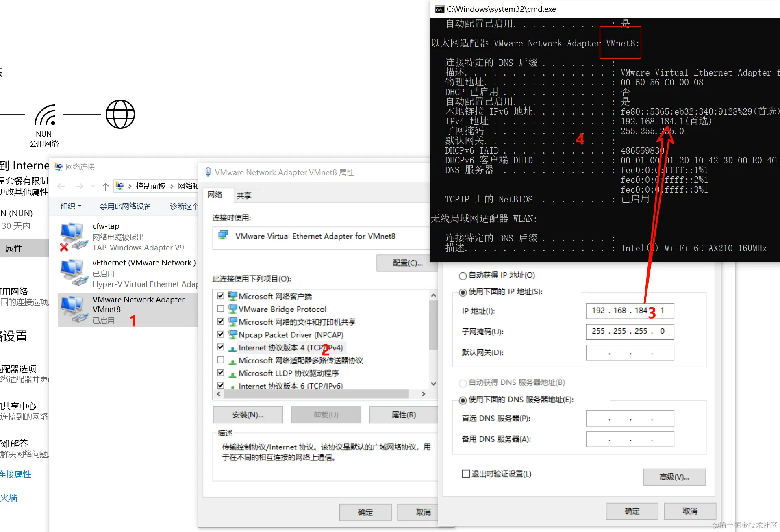780x532 pixels.
Task: Check 退出时验证设置 option
Action: [466, 474]
